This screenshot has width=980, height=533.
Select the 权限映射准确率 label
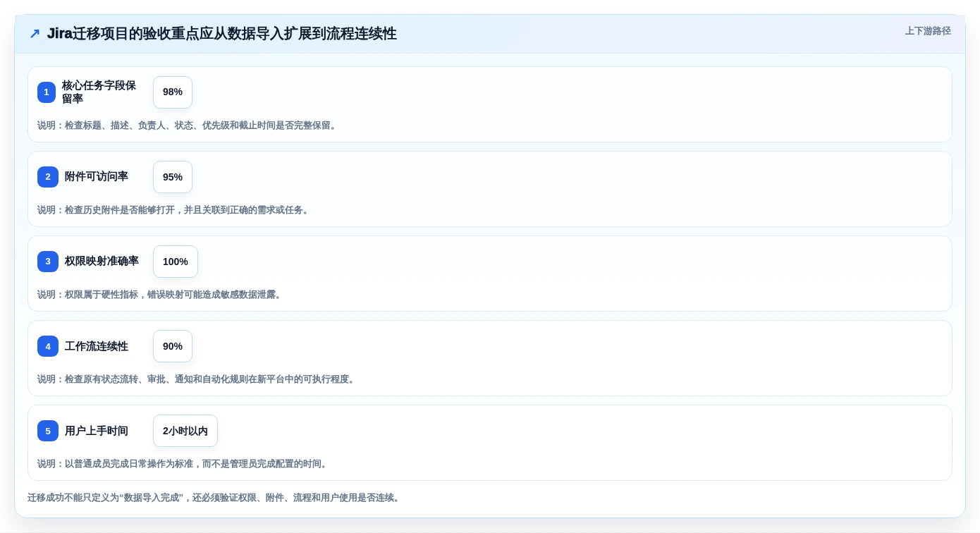coord(102,262)
